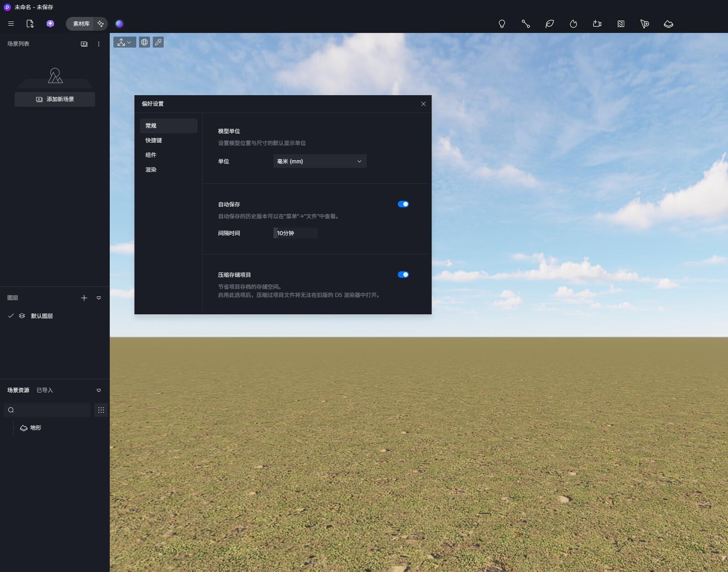Expand the 图层 panel options chevron
728x572 pixels.
[99, 298]
